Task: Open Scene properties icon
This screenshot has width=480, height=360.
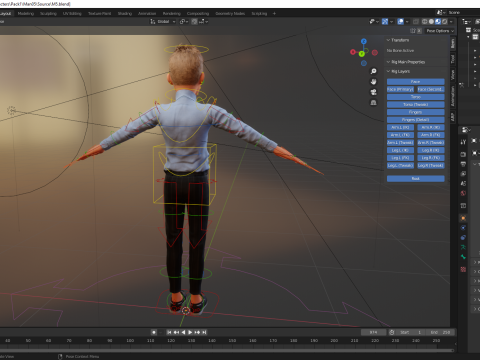Action: pyautogui.click(x=463, y=183)
